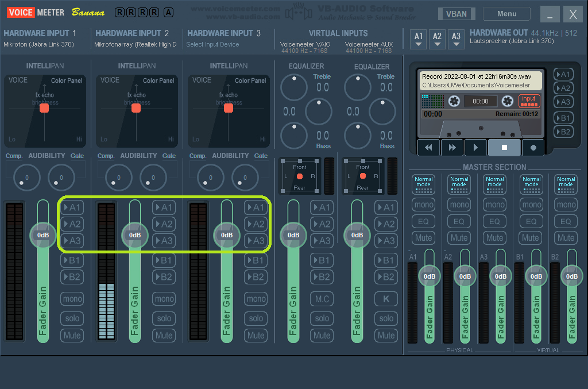Click the recorder Fast Forward button

[x=452, y=148]
